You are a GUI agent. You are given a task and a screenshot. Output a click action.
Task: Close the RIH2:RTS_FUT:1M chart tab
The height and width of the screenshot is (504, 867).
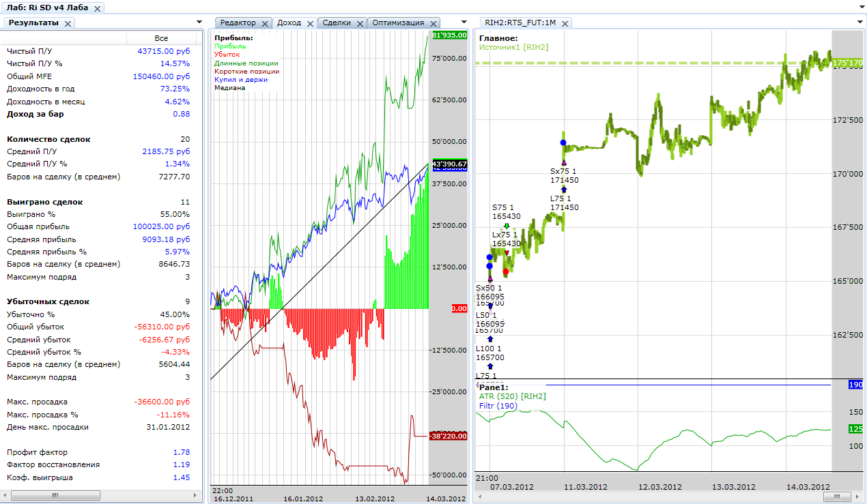[x=564, y=23]
